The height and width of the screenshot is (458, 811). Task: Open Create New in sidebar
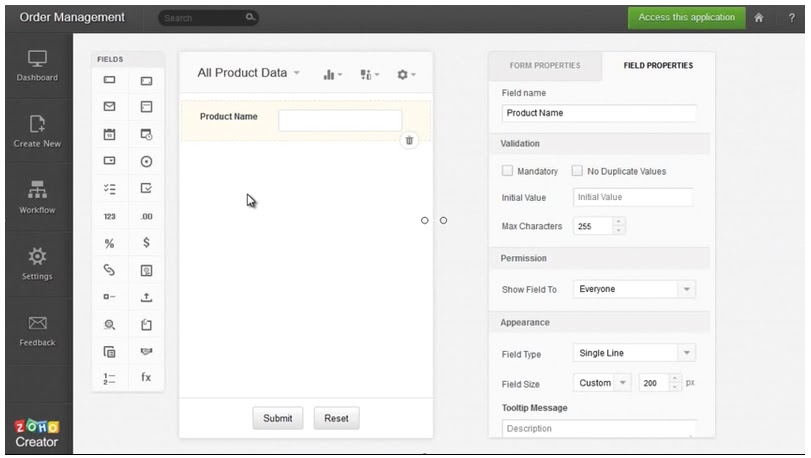point(37,132)
